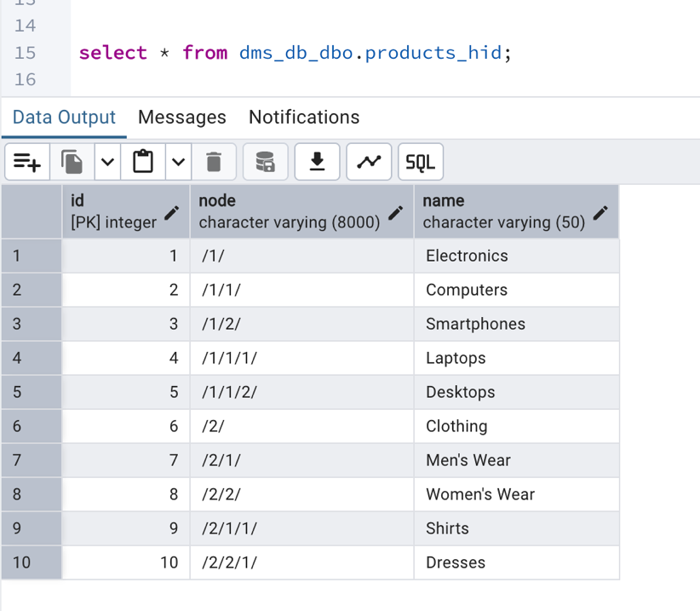
Task: Select the Data Output tab
Action: tap(64, 118)
